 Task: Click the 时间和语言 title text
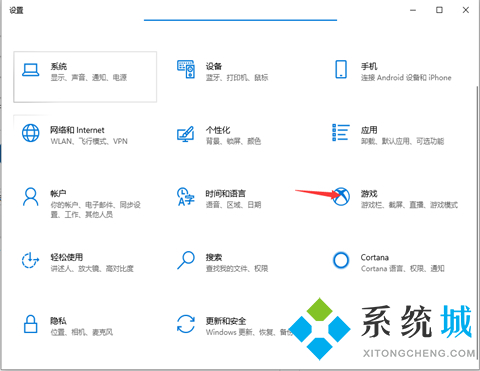point(226,194)
